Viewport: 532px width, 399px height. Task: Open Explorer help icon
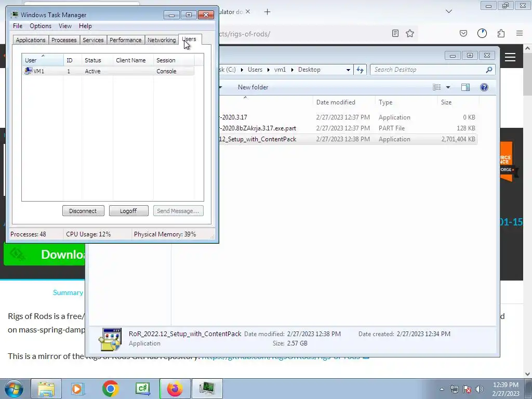pos(484,87)
